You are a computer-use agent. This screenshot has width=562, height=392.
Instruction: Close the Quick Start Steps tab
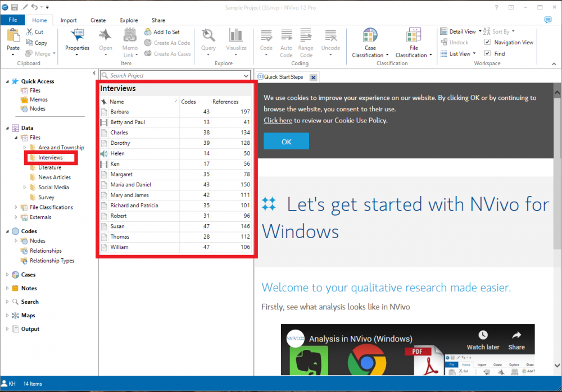[313, 77]
